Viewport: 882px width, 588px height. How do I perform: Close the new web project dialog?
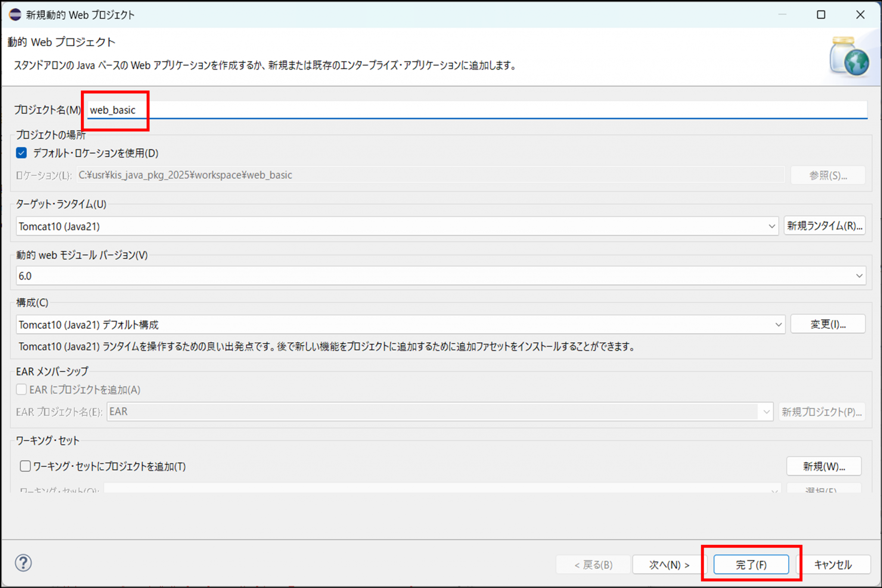pyautogui.click(x=860, y=15)
